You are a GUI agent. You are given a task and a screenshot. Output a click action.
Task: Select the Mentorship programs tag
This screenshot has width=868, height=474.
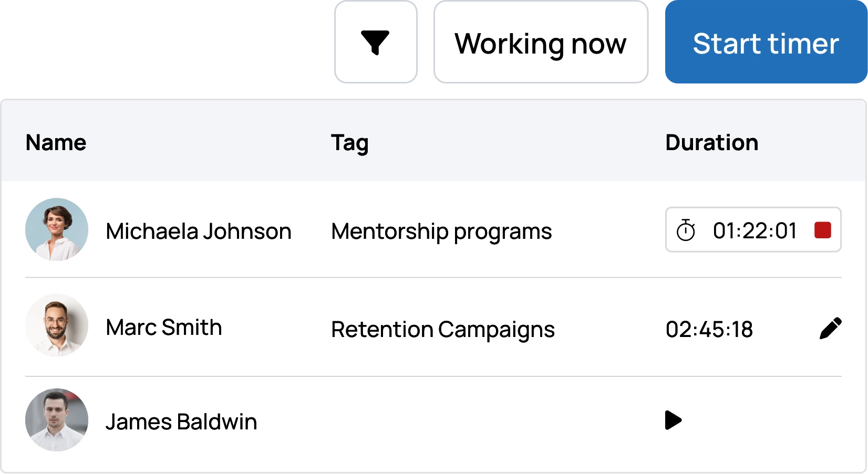pyautogui.click(x=441, y=230)
